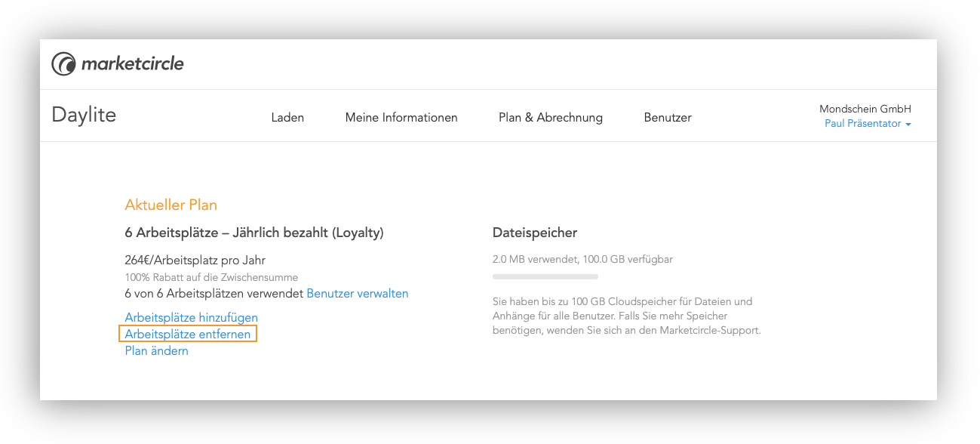Expand the Paul Präsentator account dropdown

(x=868, y=124)
